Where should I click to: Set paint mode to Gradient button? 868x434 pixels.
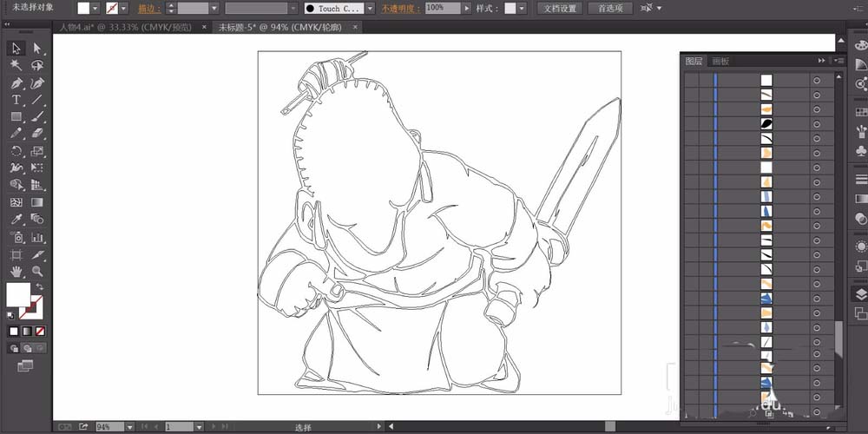point(27,331)
